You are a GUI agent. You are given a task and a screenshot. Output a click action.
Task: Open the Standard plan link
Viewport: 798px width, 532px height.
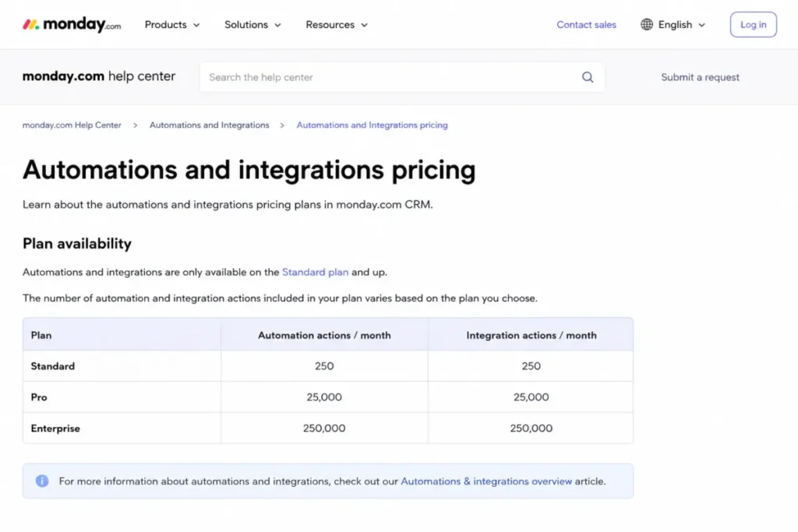tap(315, 272)
